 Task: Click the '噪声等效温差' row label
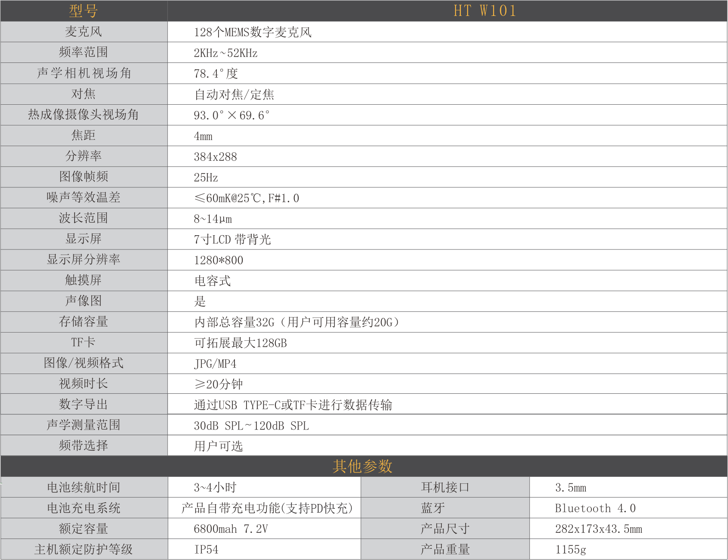[x=84, y=197]
